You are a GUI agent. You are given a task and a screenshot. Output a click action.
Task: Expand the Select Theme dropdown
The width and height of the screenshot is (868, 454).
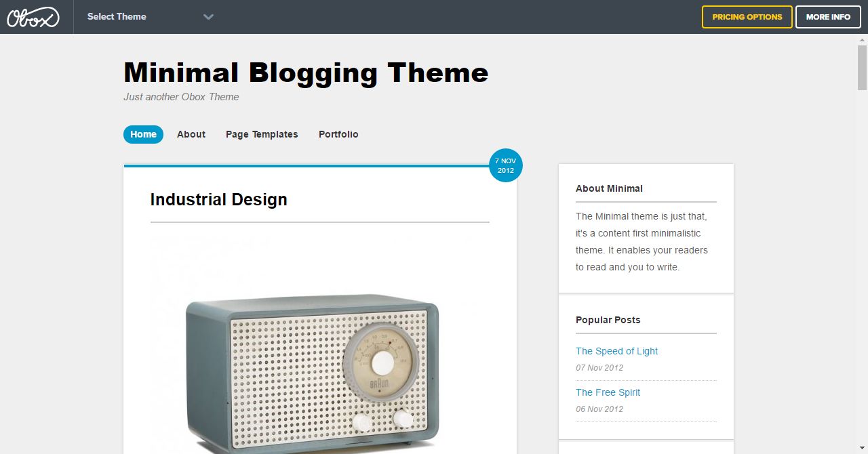click(117, 17)
